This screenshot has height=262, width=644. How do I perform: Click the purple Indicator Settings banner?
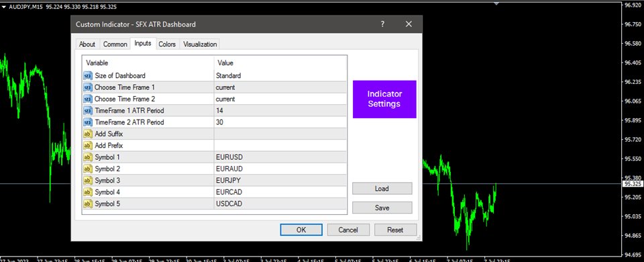click(x=384, y=99)
